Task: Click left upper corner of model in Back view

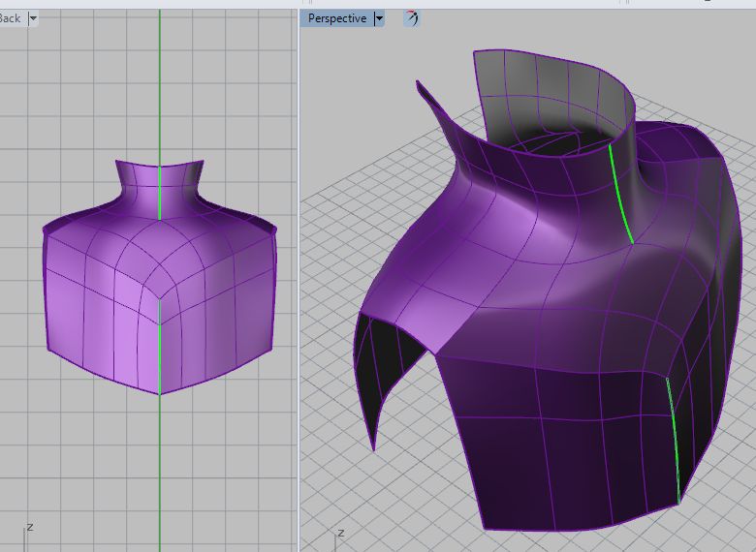Action: [x=46, y=230]
